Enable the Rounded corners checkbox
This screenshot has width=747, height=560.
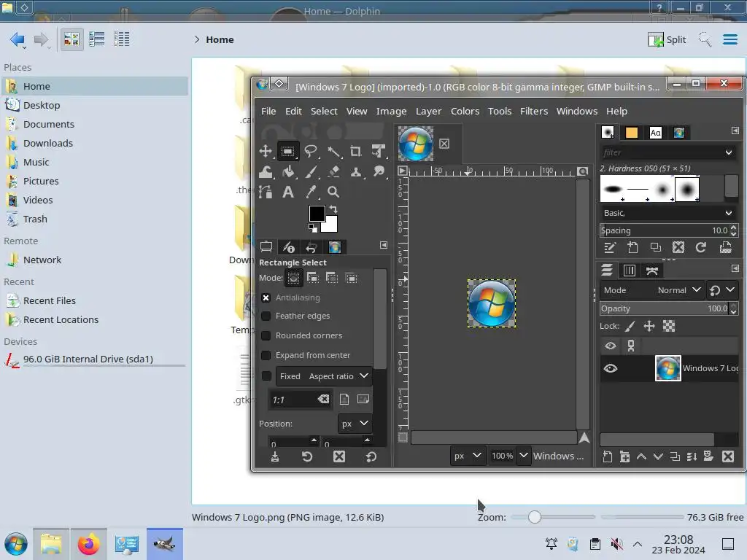266,335
